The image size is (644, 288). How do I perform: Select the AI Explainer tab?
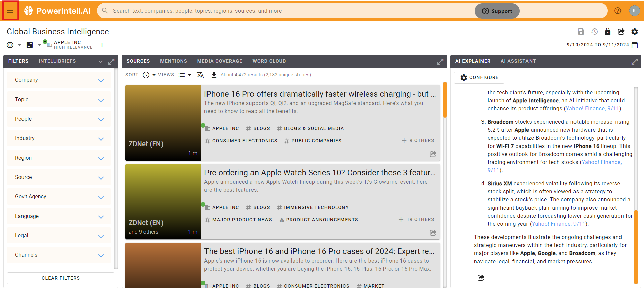point(473,61)
